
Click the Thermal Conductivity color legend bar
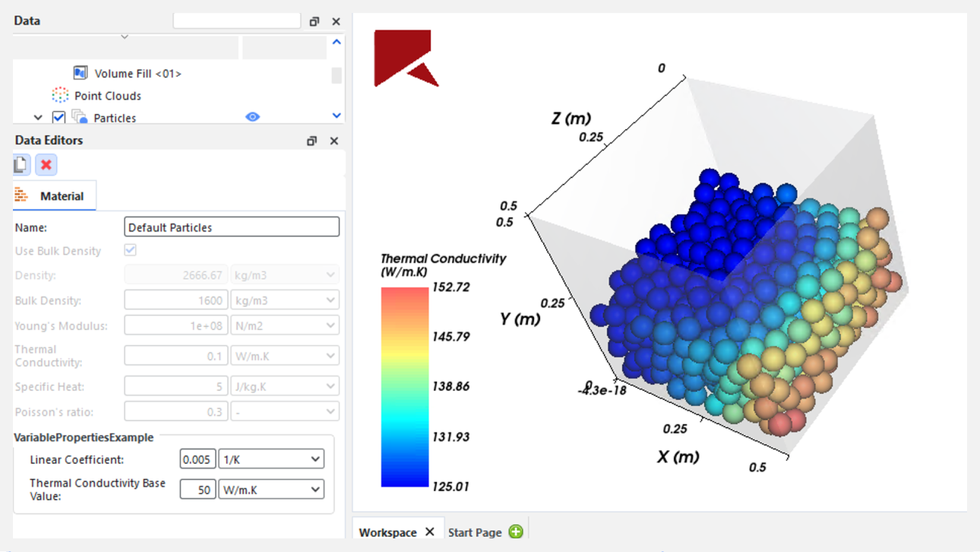point(405,387)
